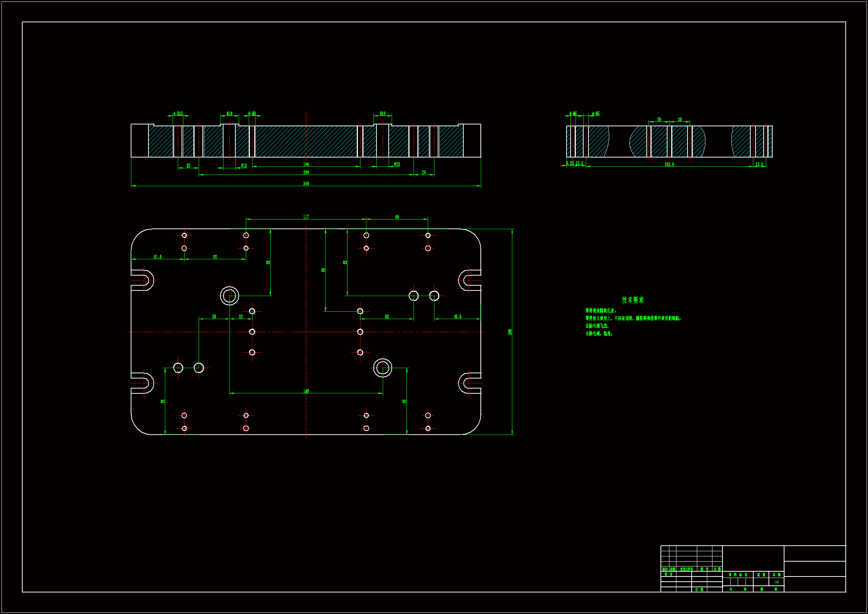Select the first technical requirement line 零件须去除氧化皮

pyautogui.click(x=601, y=311)
